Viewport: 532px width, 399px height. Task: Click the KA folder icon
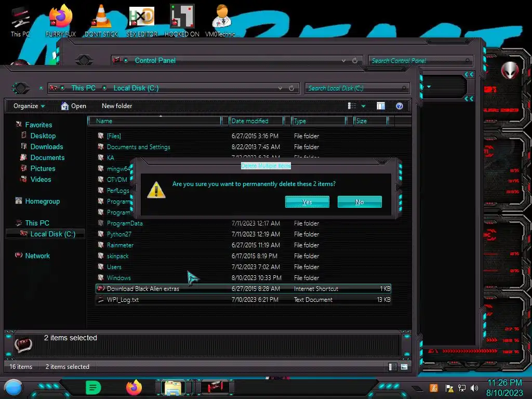pyautogui.click(x=101, y=157)
